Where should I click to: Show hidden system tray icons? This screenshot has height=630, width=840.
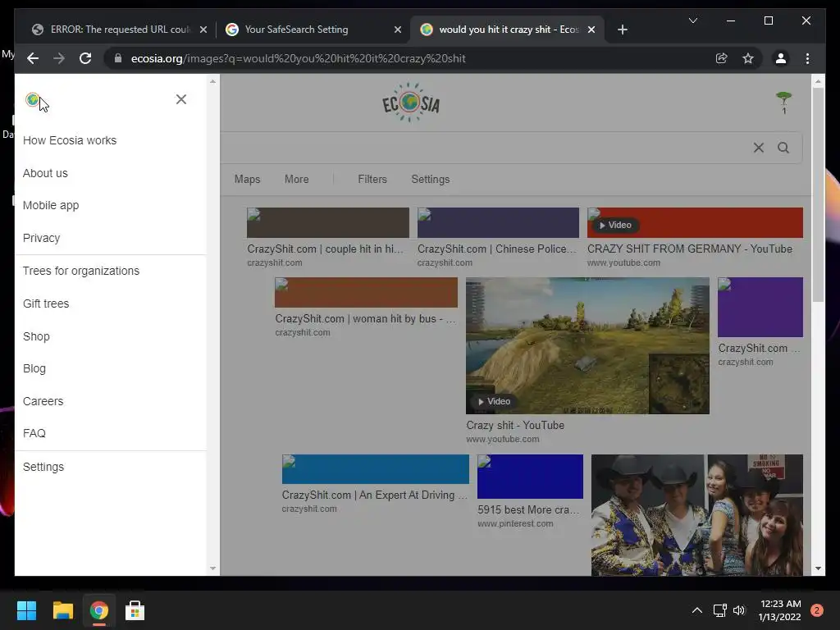point(697,610)
